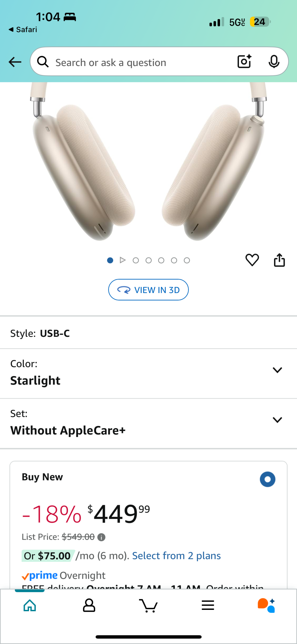This screenshot has height=644, width=297.
Task: Open the Rufus AI assistant icon
Action: click(x=266, y=606)
